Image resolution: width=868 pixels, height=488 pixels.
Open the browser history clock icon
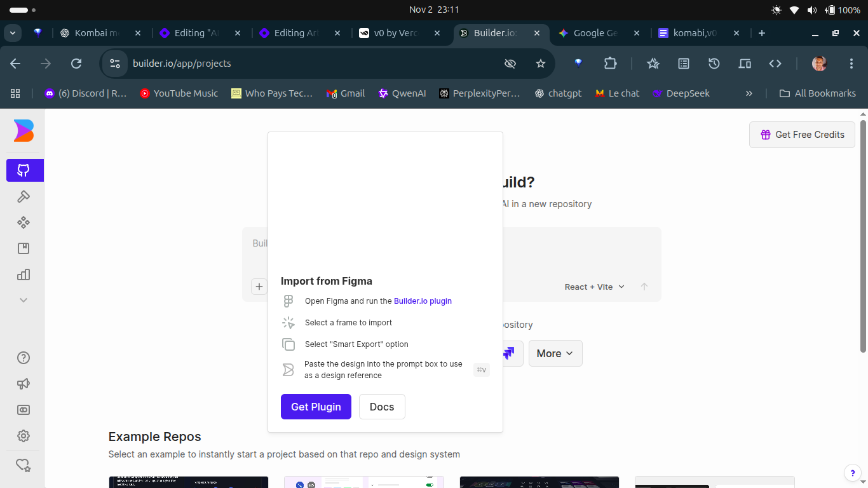pos(714,64)
